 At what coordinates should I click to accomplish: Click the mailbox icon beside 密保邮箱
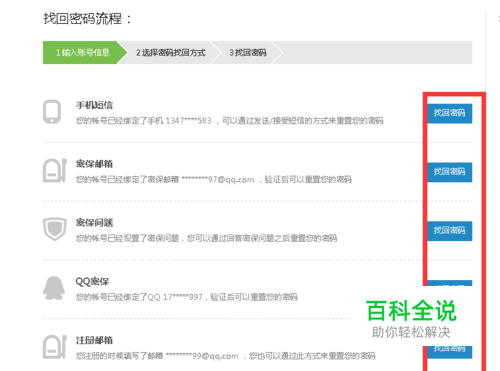click(55, 170)
